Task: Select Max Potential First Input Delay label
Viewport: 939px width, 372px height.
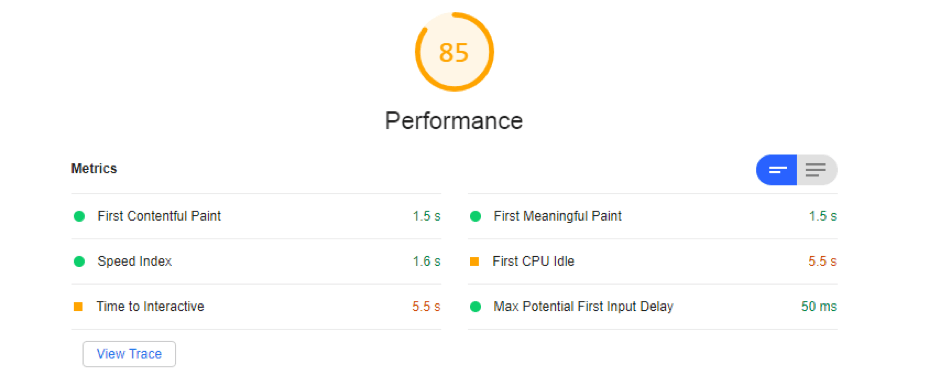Action: point(583,307)
